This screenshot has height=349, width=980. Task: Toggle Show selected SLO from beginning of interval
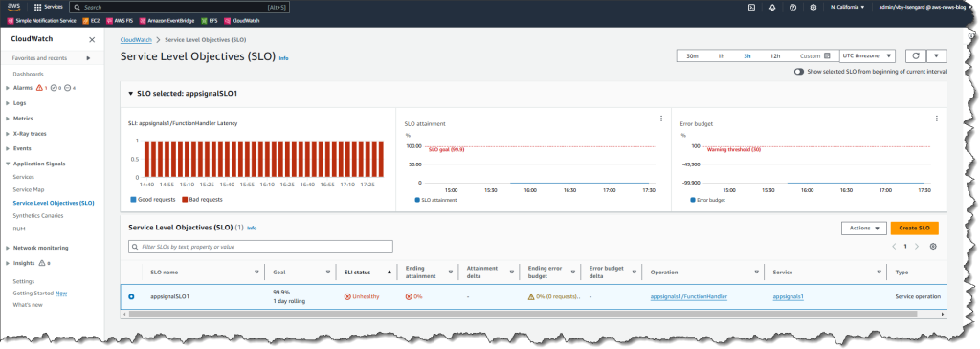coord(799,72)
